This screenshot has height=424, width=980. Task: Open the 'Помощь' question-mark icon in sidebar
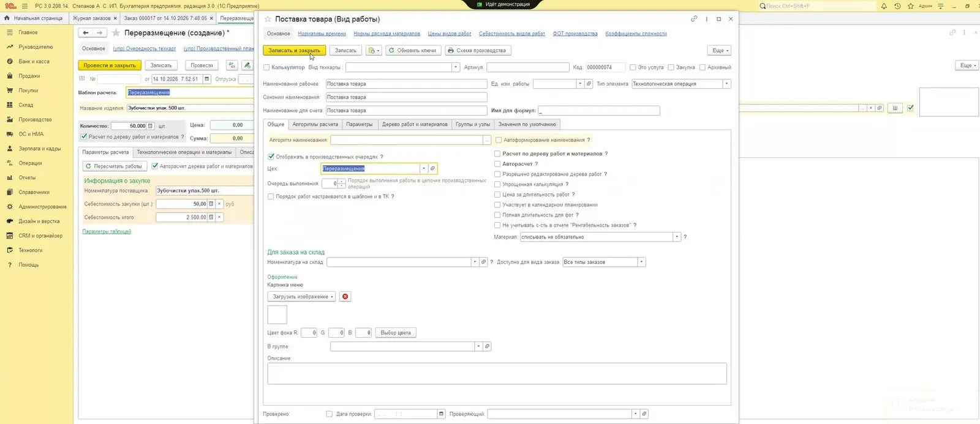10,265
